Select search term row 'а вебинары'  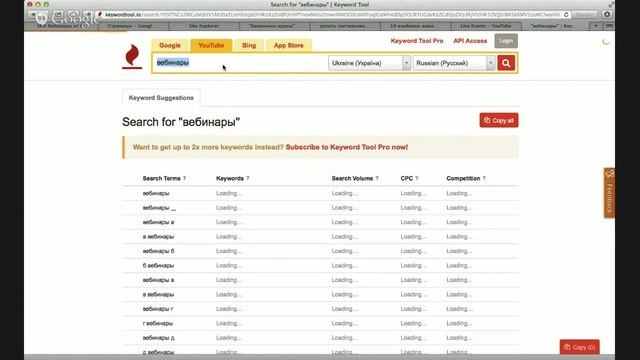320,237
